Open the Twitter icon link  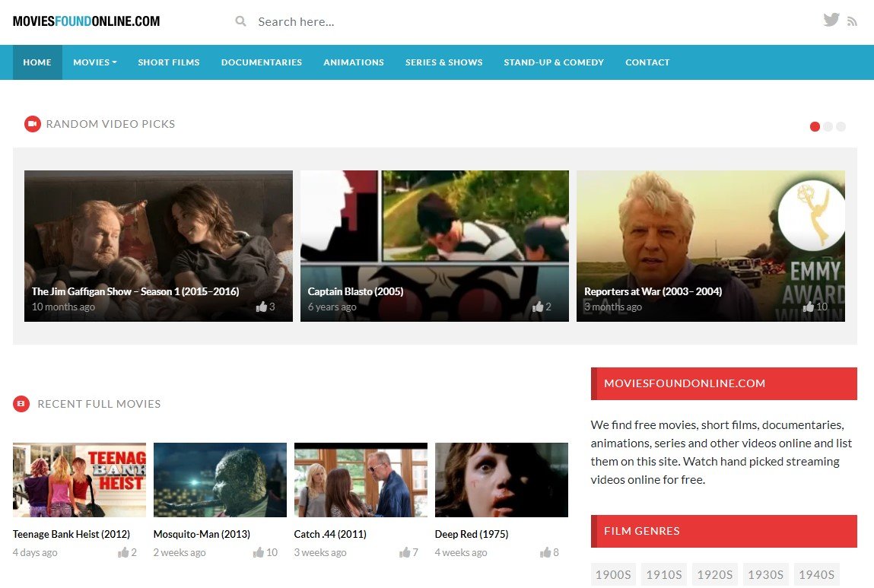[x=831, y=20]
